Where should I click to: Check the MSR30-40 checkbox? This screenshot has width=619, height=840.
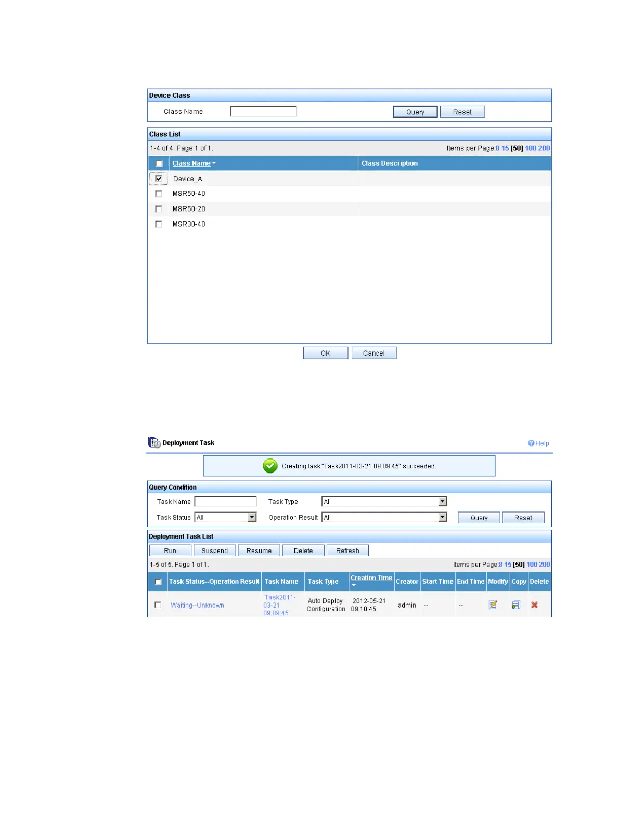point(159,224)
